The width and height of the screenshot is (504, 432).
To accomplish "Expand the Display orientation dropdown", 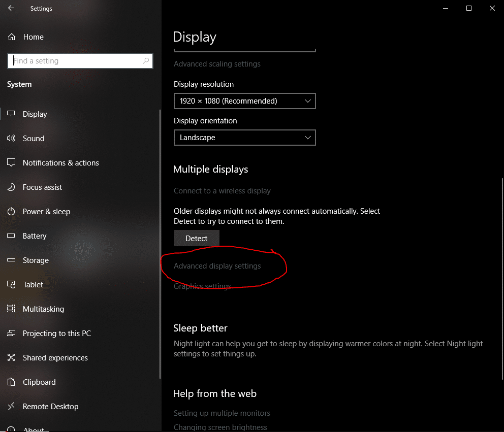I will click(x=244, y=138).
